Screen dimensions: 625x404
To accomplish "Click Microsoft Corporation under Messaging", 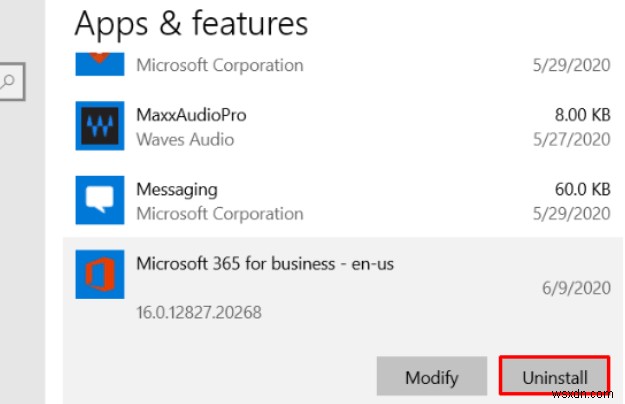I will point(219,214).
